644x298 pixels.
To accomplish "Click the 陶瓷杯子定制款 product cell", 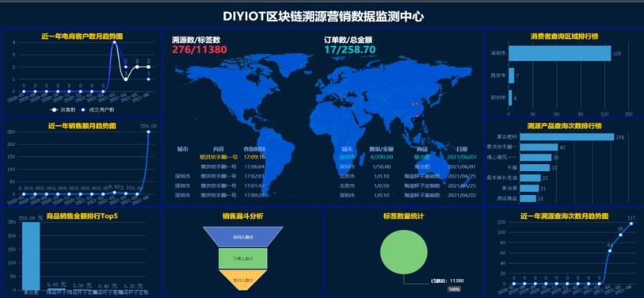I will pyautogui.click(x=423, y=185).
